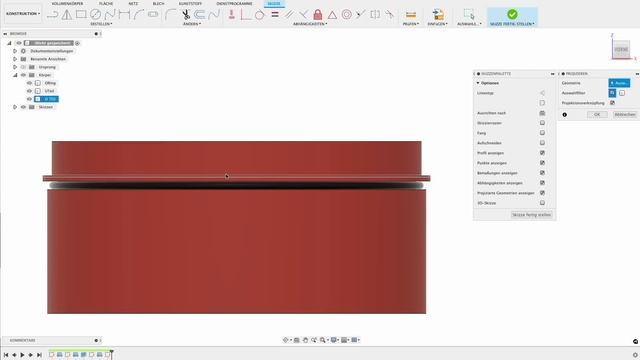640x360 pixels.
Task: Collapse the Optionen section in Skizzenpalette
Action: coord(478,83)
